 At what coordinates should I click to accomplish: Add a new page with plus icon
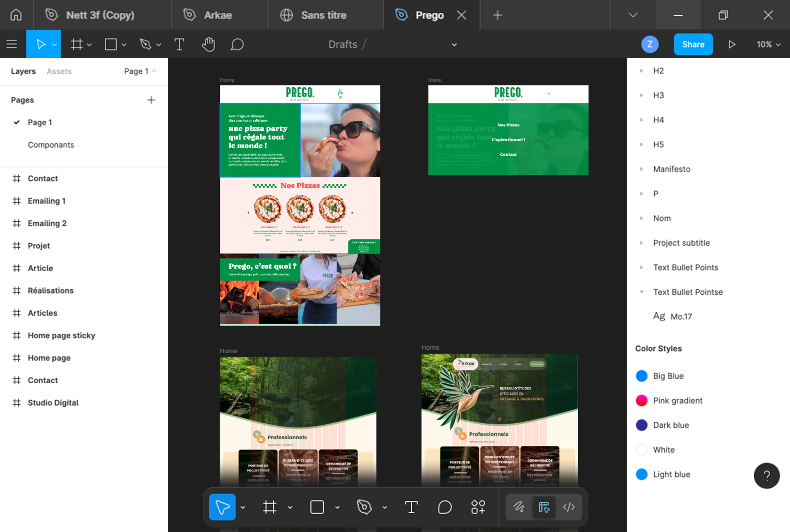click(151, 100)
